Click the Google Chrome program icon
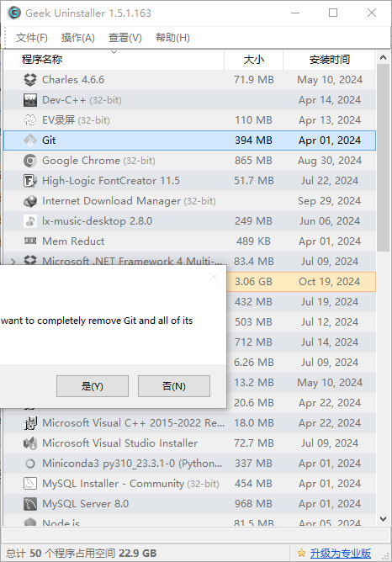The image size is (392, 562). (x=30, y=161)
